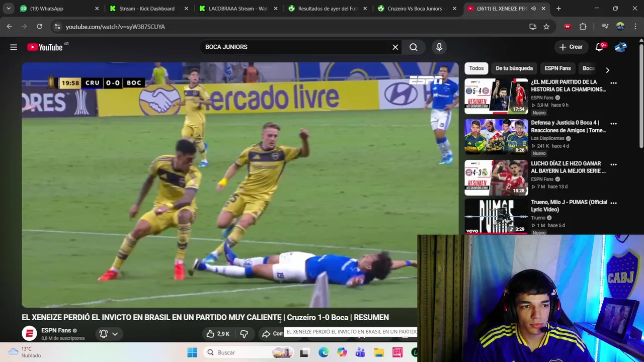Reload the YouTube page
Screen dimensions: 644x362
[x=39, y=27]
